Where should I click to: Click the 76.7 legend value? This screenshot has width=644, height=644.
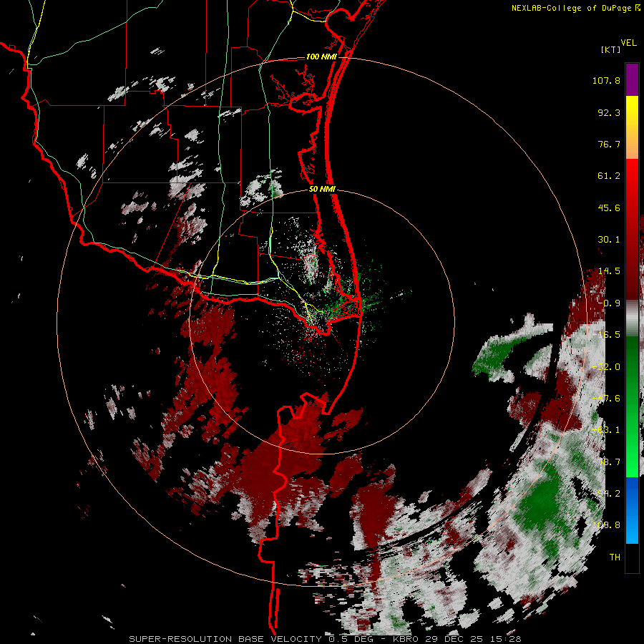(x=609, y=144)
